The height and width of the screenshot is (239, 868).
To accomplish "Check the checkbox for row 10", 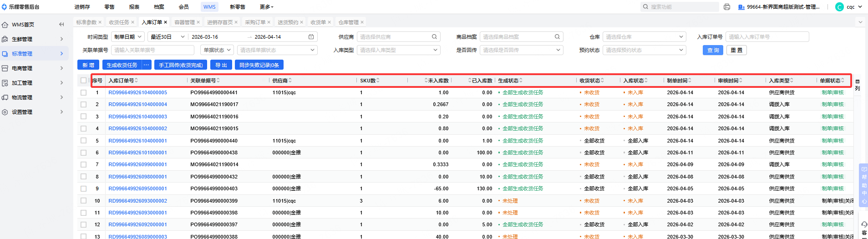I will pyautogui.click(x=83, y=201).
